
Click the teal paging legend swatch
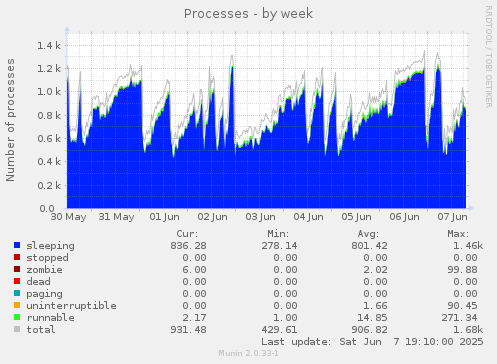[17, 293]
